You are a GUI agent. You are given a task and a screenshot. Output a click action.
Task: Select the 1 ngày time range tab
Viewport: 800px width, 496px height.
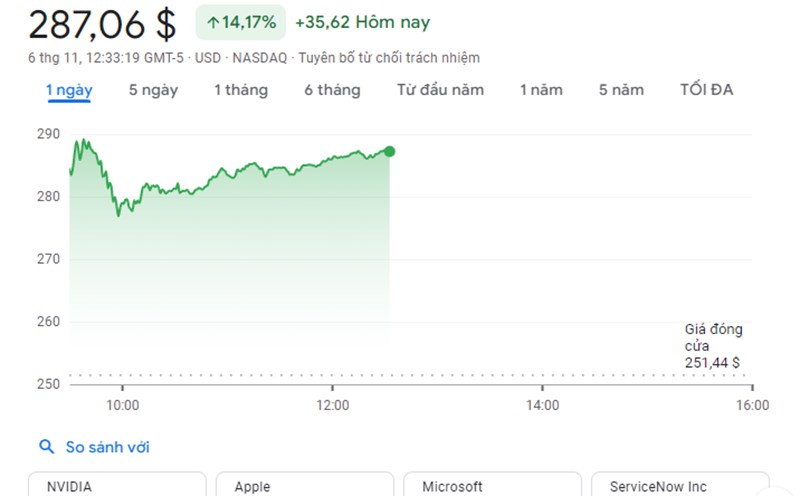(69, 90)
